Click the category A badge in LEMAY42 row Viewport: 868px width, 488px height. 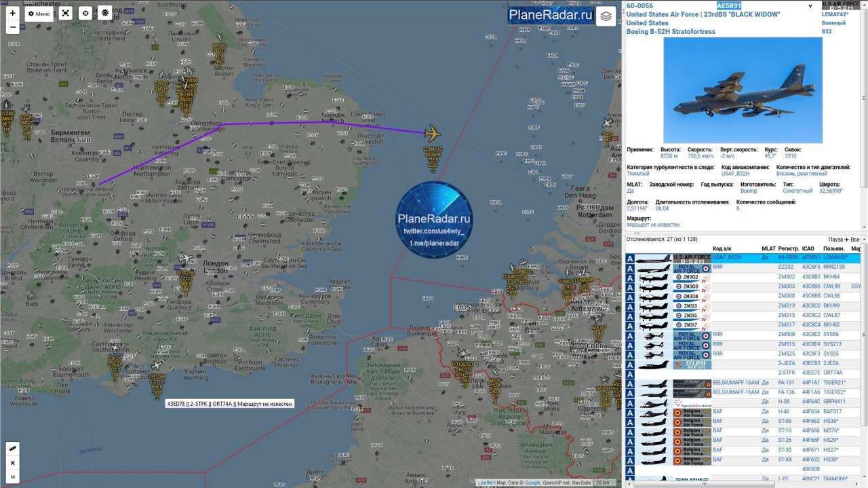pyautogui.click(x=630, y=258)
